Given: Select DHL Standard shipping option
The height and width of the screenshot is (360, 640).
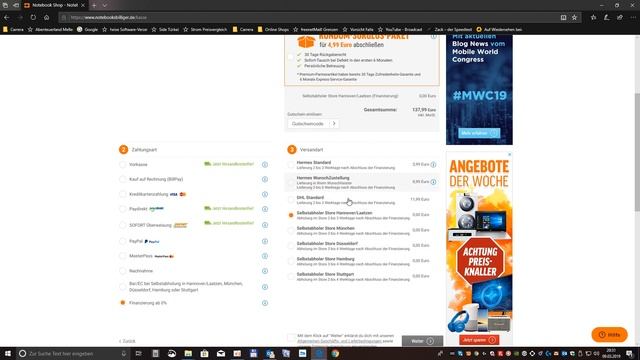Looking at the screenshot, I should click(x=291, y=200).
